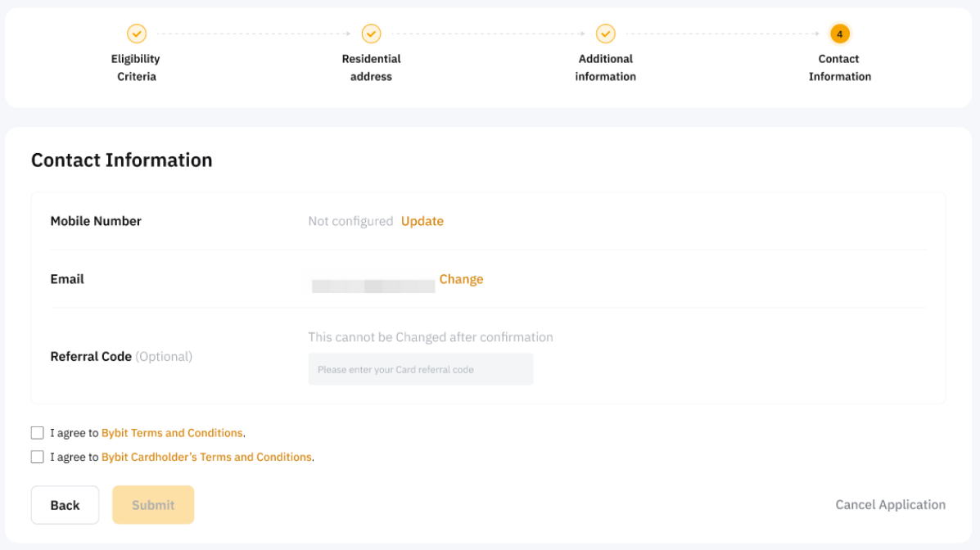Click the Eligibility Criteria step checkmark icon
The image size is (980, 550).
tap(136, 34)
